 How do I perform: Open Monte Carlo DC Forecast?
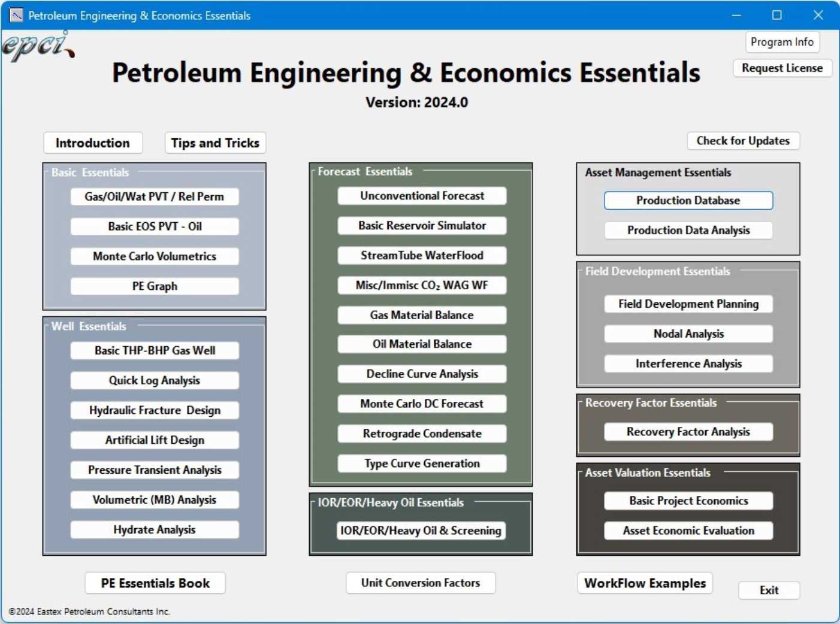coord(422,404)
